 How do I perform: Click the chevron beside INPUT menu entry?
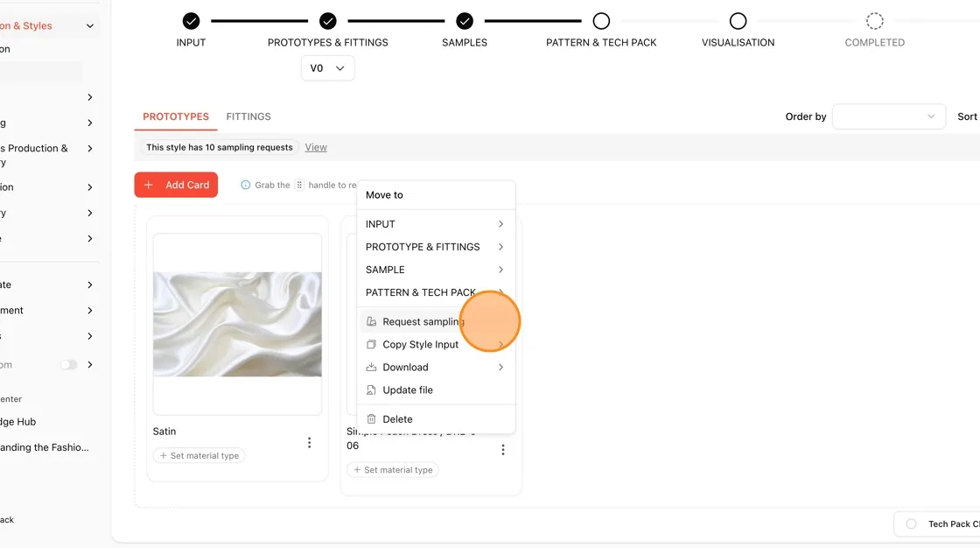pyautogui.click(x=500, y=224)
